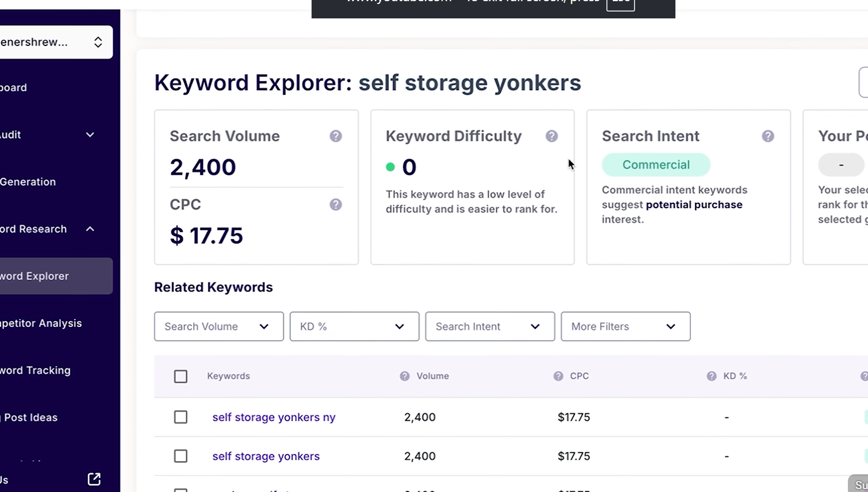Check the box for self storage yonkers ny
This screenshot has height=492, width=868.
(x=180, y=417)
